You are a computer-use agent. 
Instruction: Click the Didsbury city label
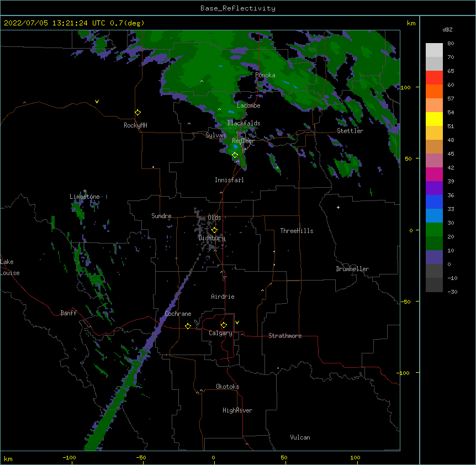(211, 238)
